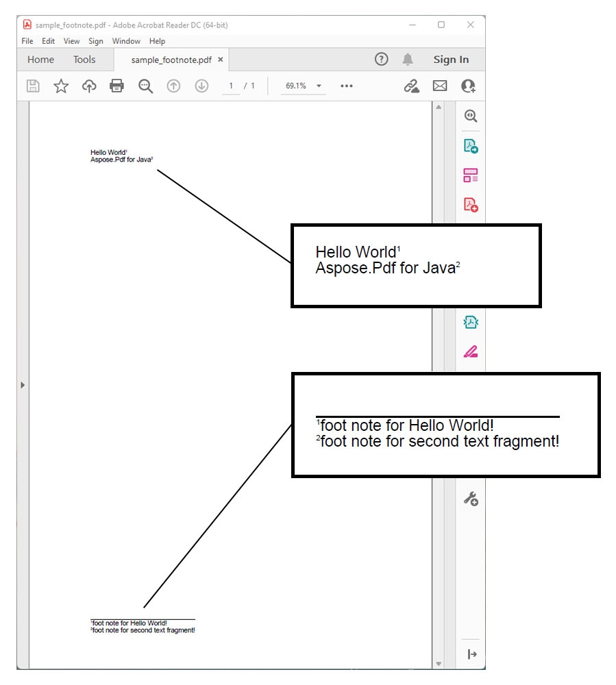Share the file with the link icon

(x=410, y=86)
